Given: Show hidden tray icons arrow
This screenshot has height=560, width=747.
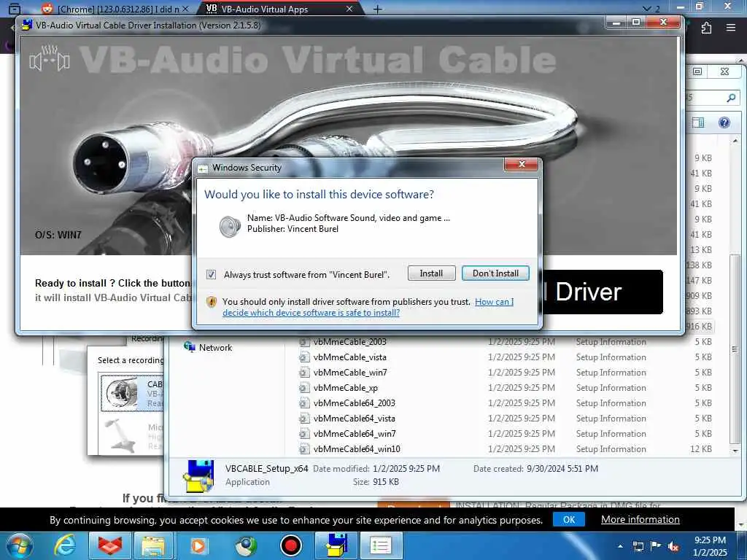Looking at the screenshot, I should pyautogui.click(x=620, y=547).
